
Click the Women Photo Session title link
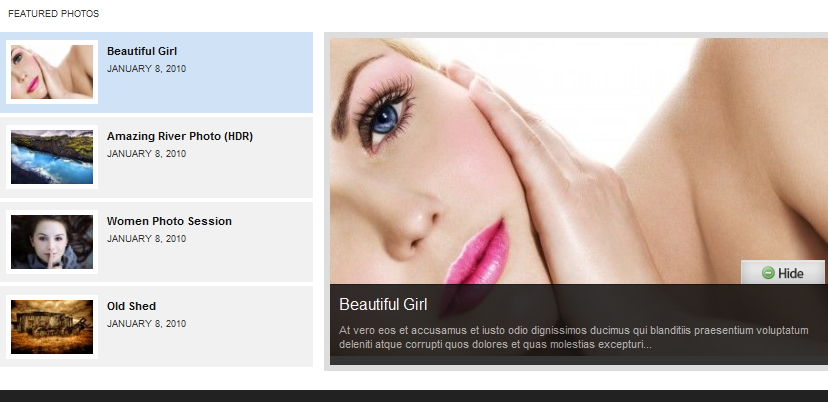(169, 221)
